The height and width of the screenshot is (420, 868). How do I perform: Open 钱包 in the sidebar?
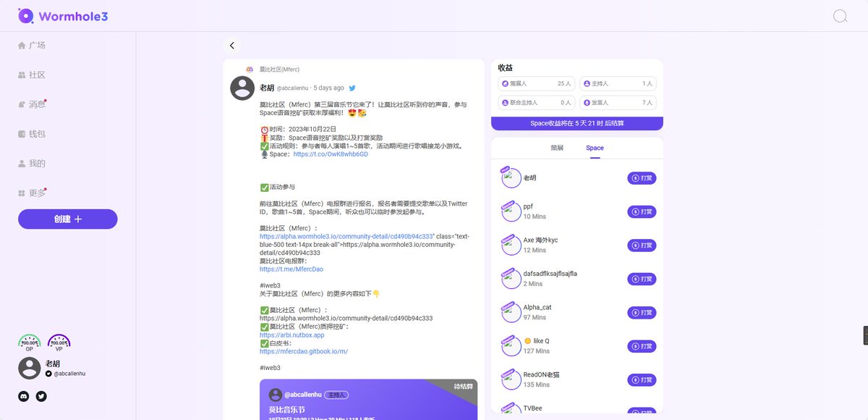(x=32, y=134)
